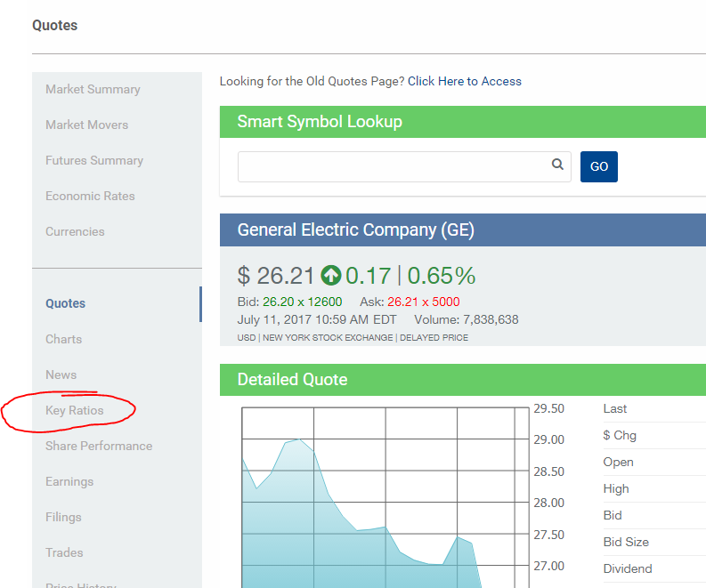Click the $ Chg row label
The image size is (706, 588).
[620, 435]
